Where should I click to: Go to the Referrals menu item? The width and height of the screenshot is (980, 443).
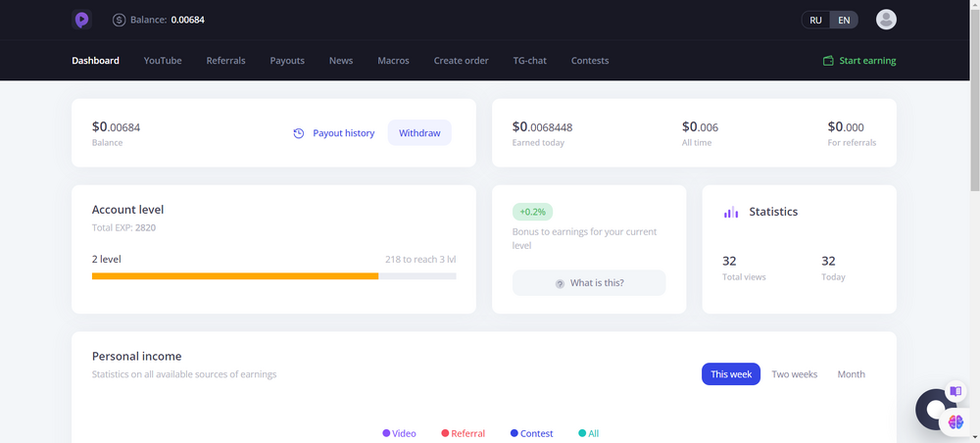tap(225, 61)
